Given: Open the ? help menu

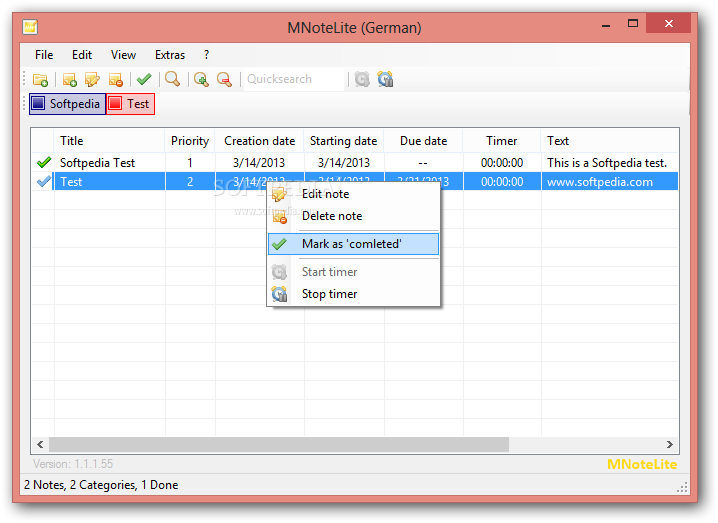Looking at the screenshot, I should coord(207,55).
